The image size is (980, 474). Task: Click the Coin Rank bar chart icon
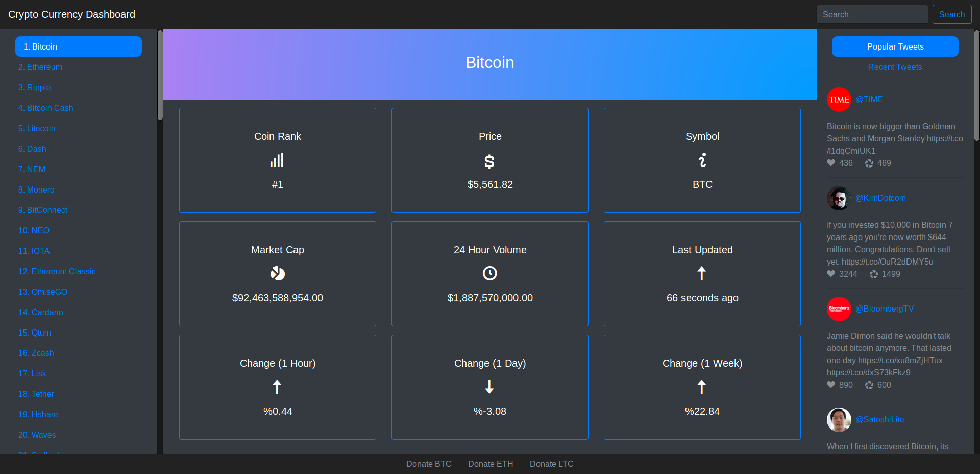coord(277,160)
